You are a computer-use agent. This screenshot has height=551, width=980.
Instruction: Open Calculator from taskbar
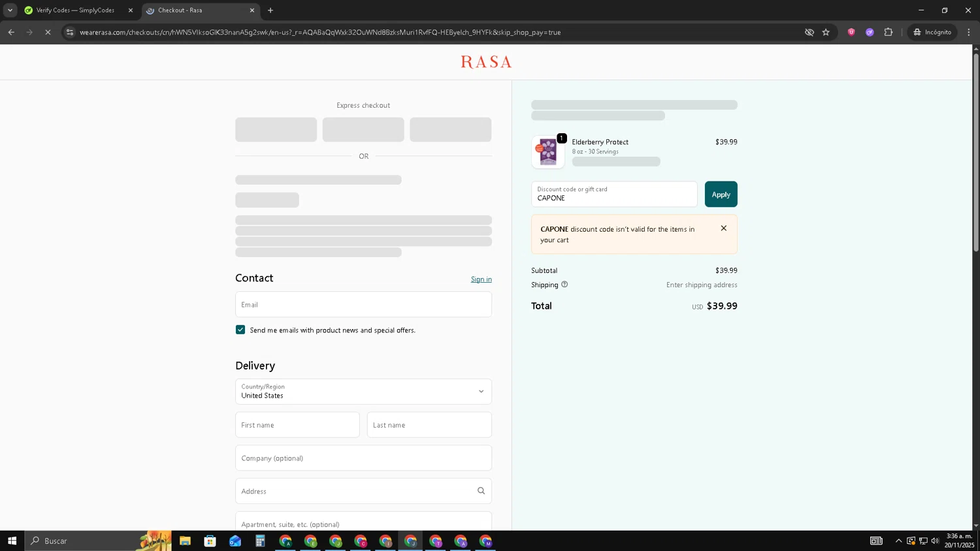(260, 541)
